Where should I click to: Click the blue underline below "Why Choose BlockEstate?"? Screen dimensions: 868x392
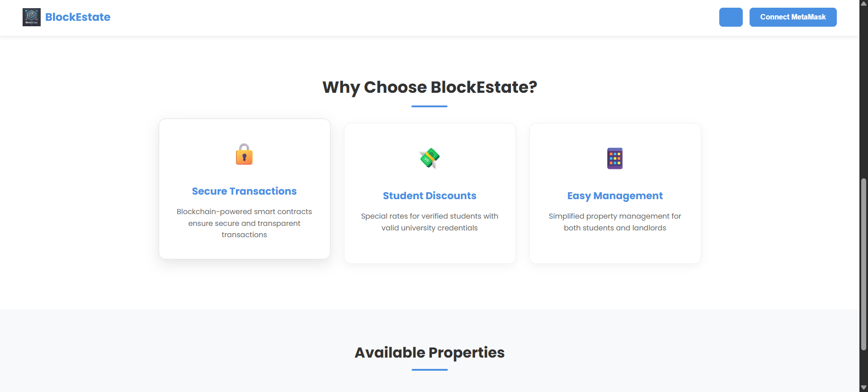coord(429,106)
